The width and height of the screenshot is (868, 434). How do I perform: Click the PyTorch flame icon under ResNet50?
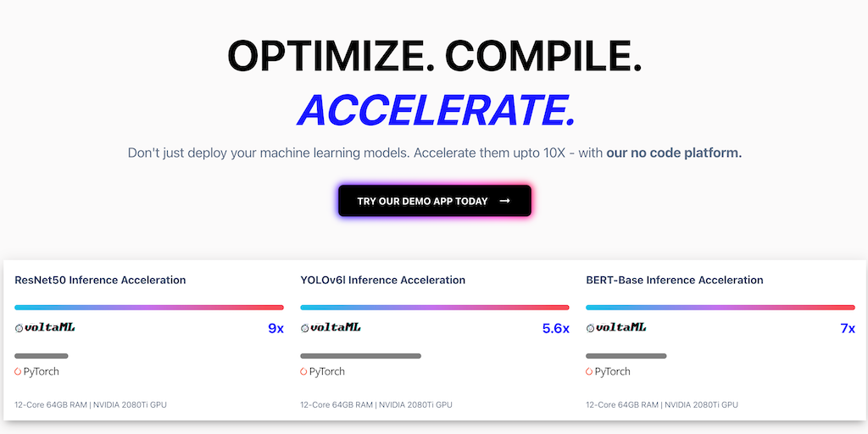(19, 371)
